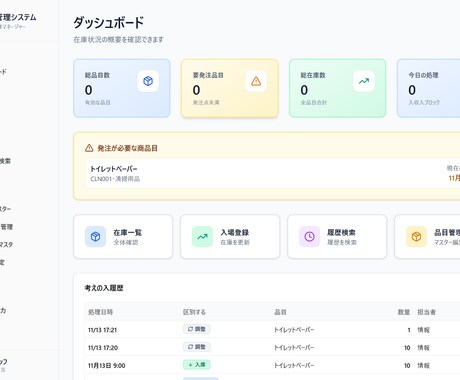Click the 担当者 column header
The width and height of the screenshot is (460, 380).
point(427,312)
